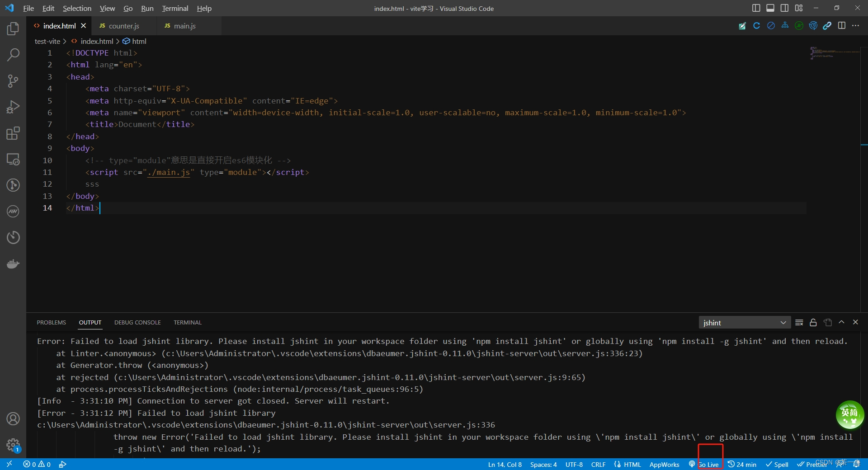Click the blue refresh arrow editor toolbar icon
Image resolution: width=868 pixels, height=470 pixels.
coord(756,26)
